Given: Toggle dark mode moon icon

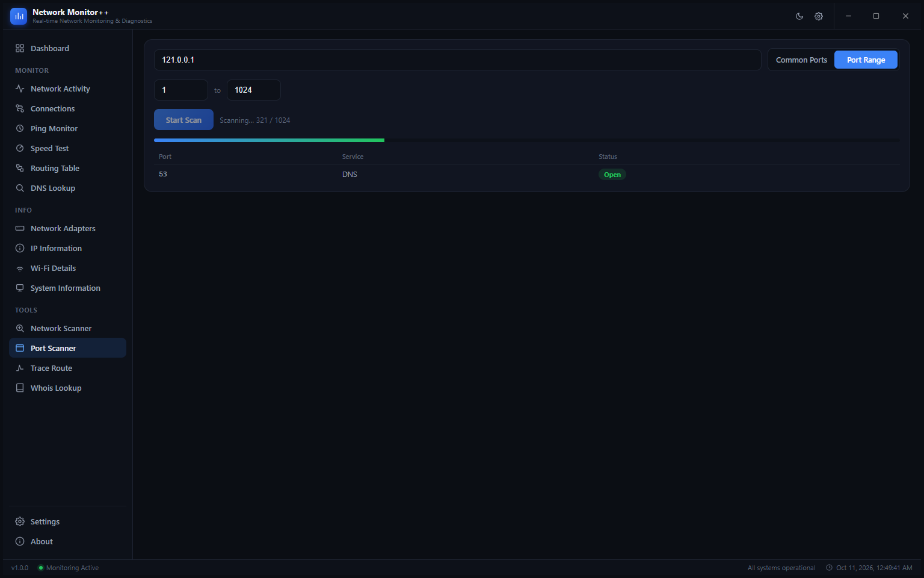Looking at the screenshot, I should click(x=799, y=16).
